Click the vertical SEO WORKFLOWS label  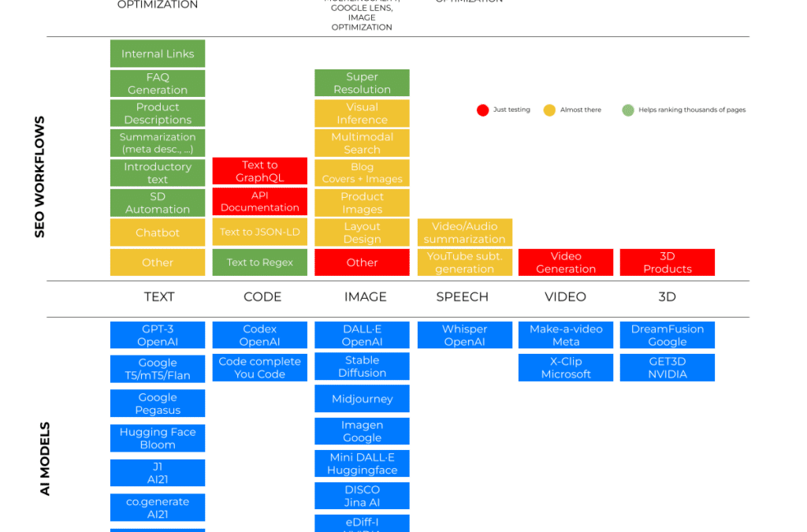tap(39, 177)
